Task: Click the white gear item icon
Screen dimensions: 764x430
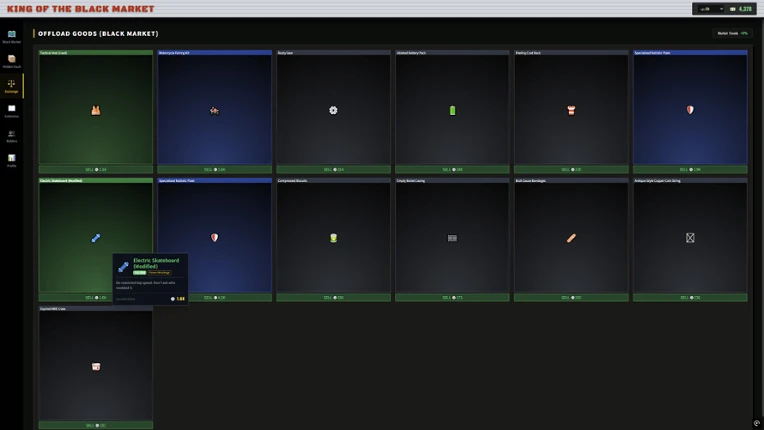Action: [333, 111]
